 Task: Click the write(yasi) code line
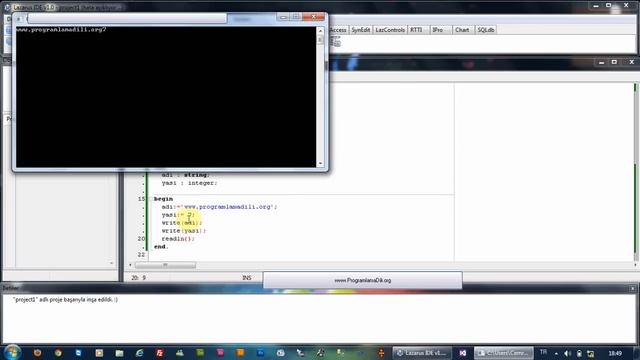tap(184, 231)
